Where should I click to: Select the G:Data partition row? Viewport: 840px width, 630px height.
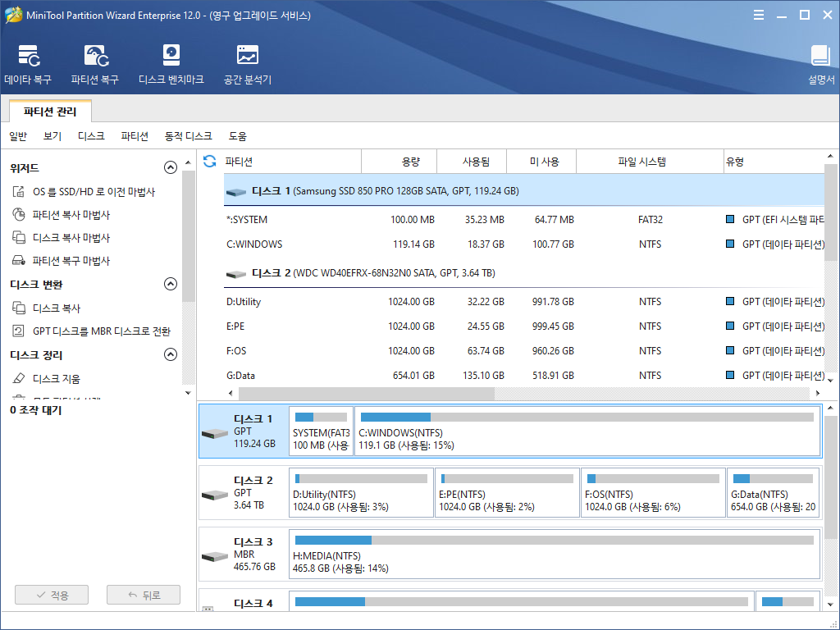click(x=524, y=376)
